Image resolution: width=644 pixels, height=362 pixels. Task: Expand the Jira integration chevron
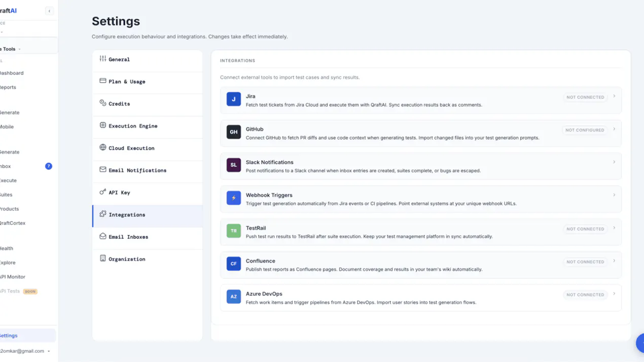pos(614,96)
